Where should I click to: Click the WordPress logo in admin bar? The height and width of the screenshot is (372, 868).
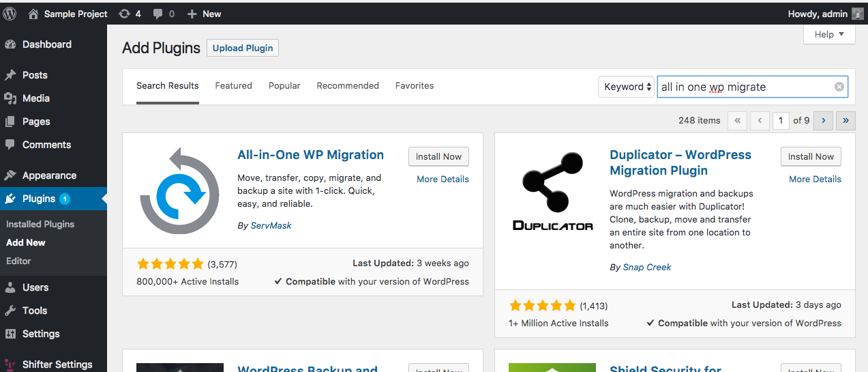pos(10,14)
